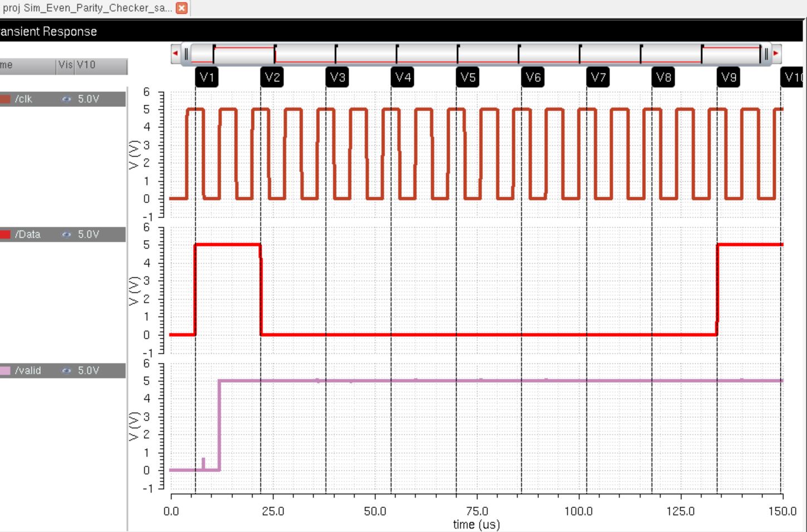Viewport: 807px width, 532px height.
Task: Select the /clk signal name
Action: click(x=23, y=99)
